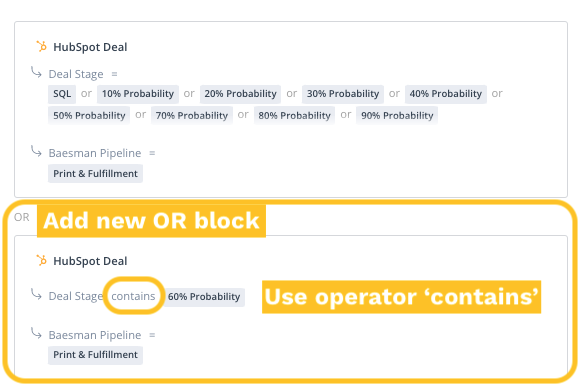
Task: Click the HubSpot logo in the second block
Action: pyautogui.click(x=42, y=260)
